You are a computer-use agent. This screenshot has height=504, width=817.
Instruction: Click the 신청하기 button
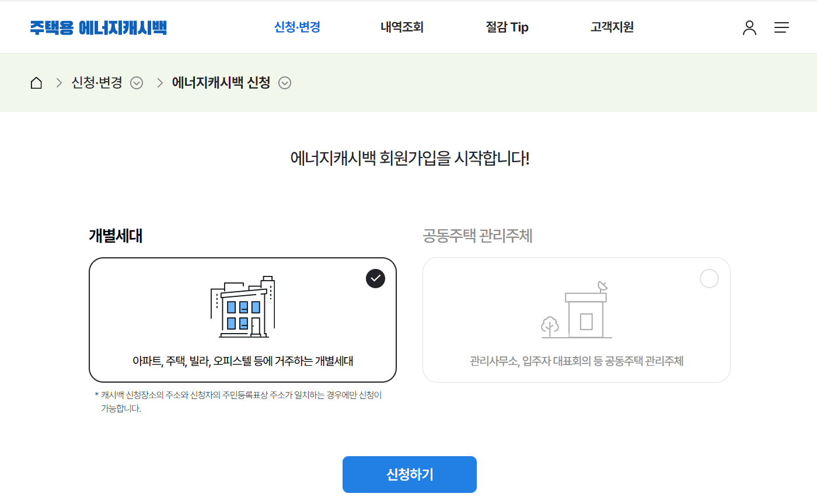pyautogui.click(x=409, y=474)
